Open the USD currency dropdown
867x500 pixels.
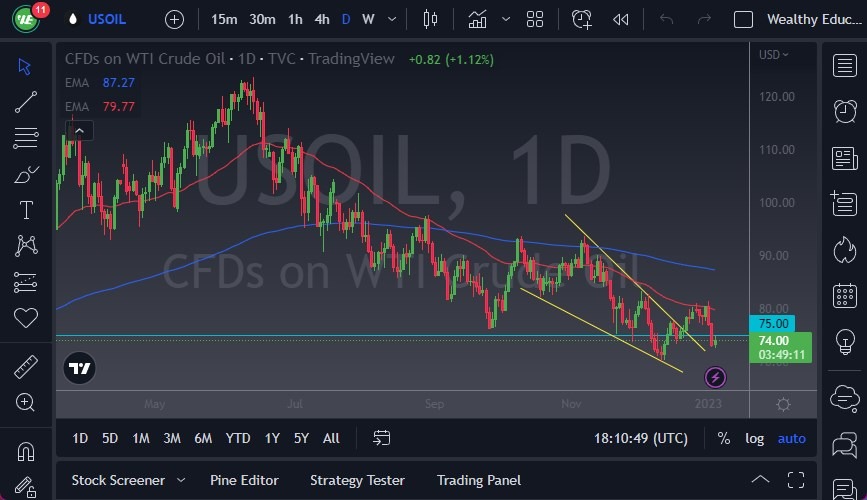tap(774, 54)
